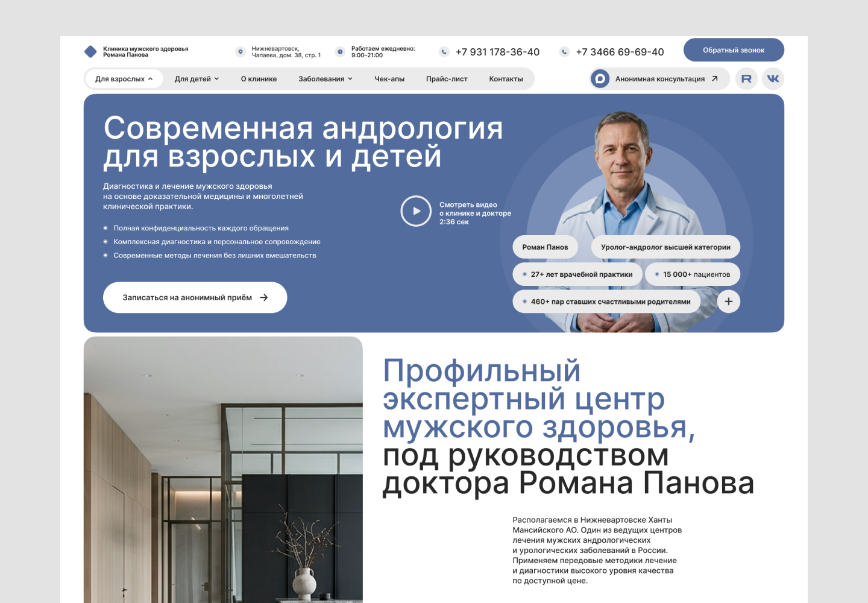Call the +7 3466 69-69-40 number
Image resolution: width=868 pixels, height=603 pixels.
(x=620, y=52)
